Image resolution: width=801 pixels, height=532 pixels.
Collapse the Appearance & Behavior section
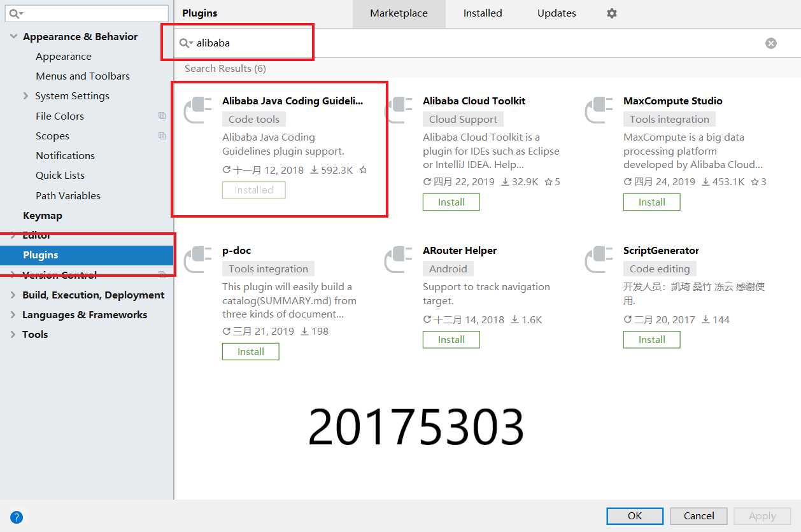pos(13,37)
